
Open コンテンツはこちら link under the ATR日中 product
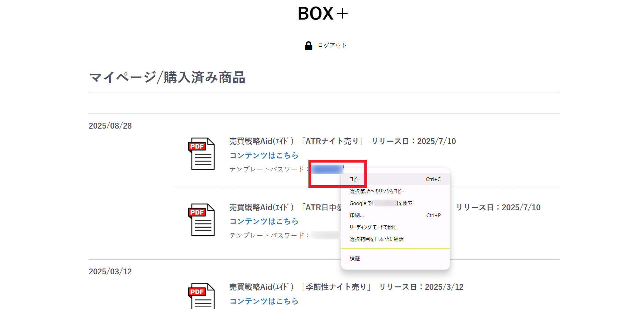[264, 222]
